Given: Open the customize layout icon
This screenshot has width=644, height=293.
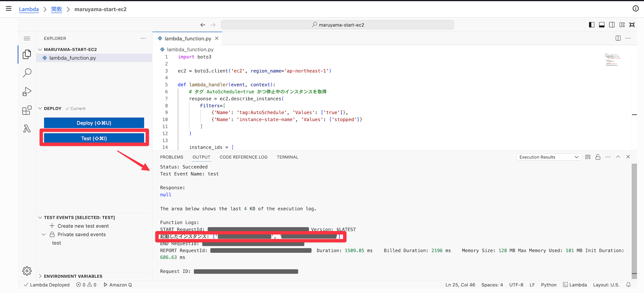Looking at the screenshot, I should tap(622, 25).
